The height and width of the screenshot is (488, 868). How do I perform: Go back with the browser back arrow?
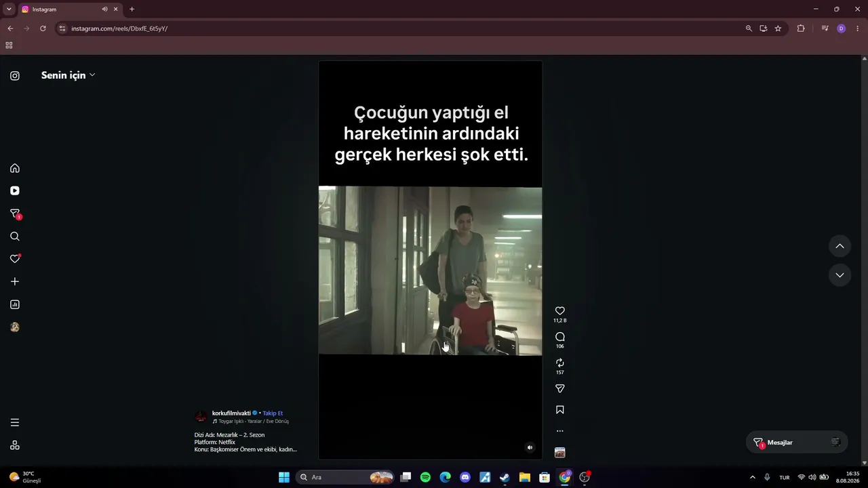10,28
